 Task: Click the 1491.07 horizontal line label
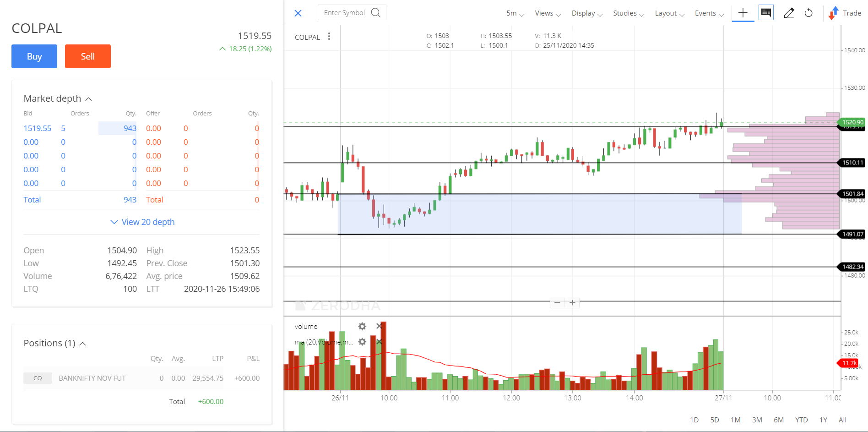click(x=852, y=234)
